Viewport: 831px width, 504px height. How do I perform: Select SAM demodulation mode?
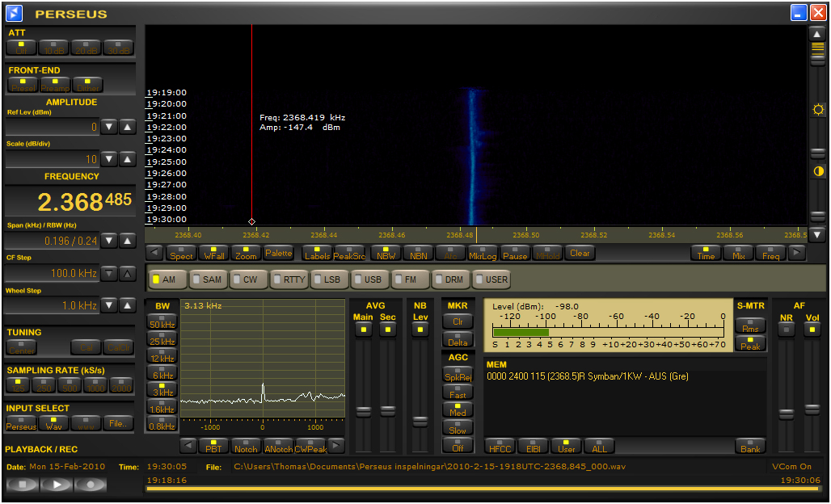209,279
